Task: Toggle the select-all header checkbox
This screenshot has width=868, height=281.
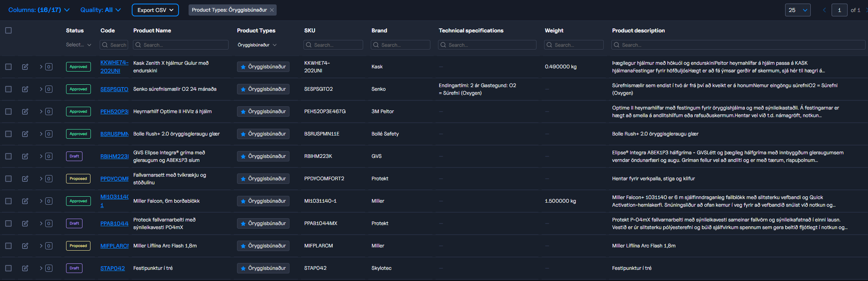Action: coord(8,30)
